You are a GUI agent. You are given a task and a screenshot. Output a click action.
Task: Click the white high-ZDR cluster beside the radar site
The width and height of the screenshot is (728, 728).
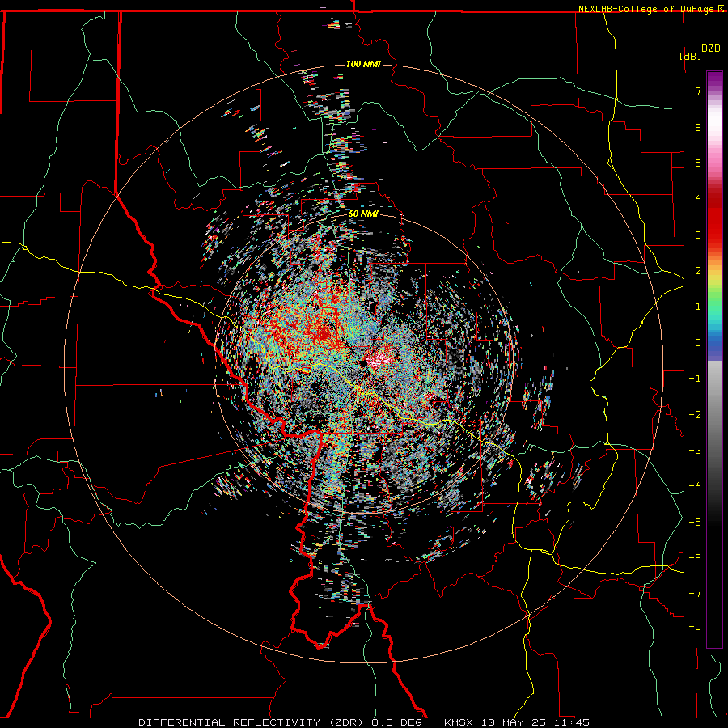tap(380, 360)
